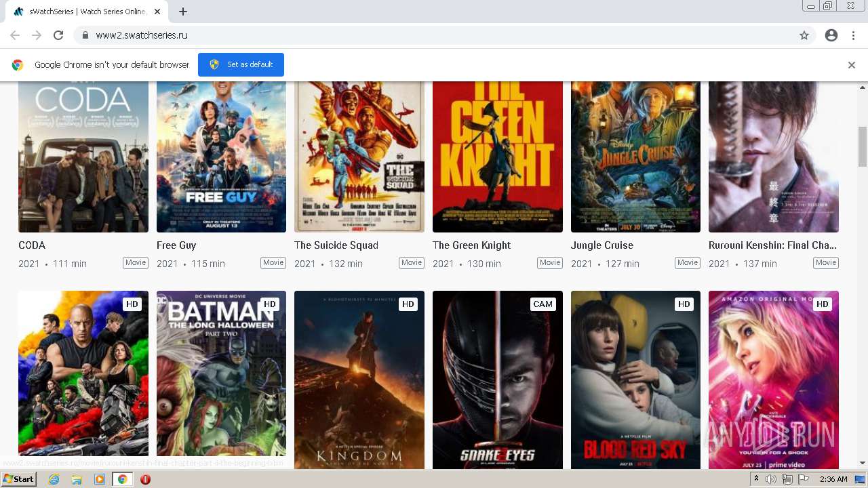
Task: Open the Rurouni Kenshin poster
Action: [x=774, y=157]
